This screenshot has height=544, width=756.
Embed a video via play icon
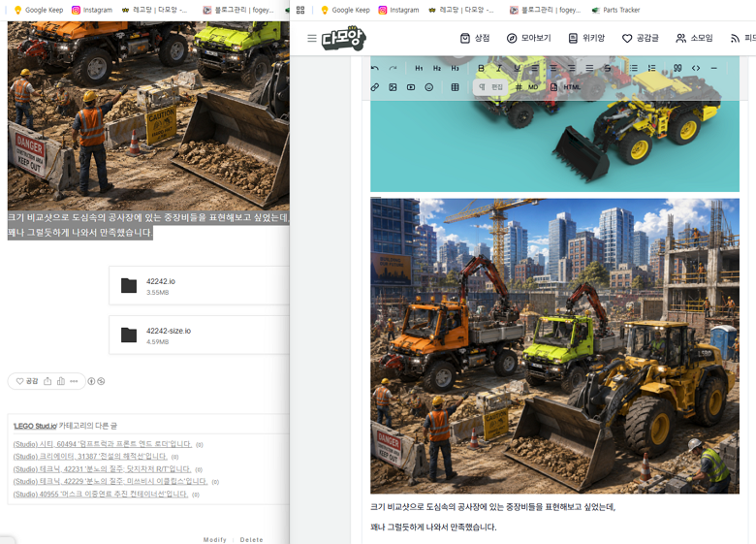[x=411, y=87]
